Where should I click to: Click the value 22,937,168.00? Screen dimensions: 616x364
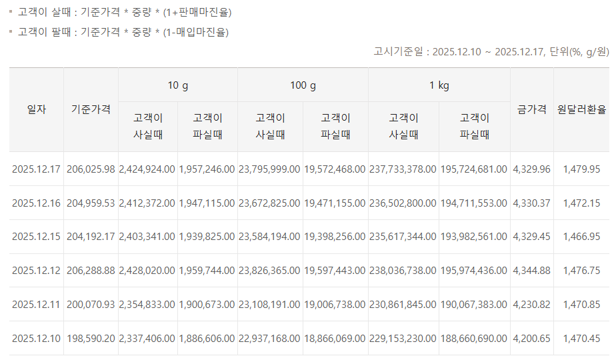(269, 339)
